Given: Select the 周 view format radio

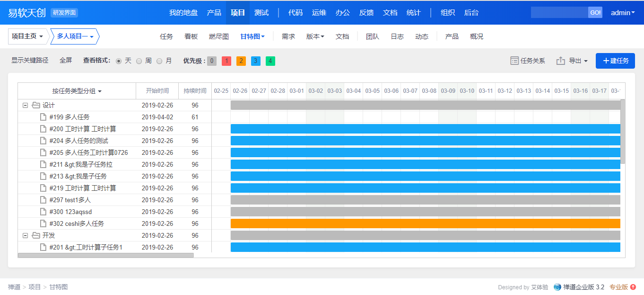Looking at the screenshot, I should click(139, 61).
